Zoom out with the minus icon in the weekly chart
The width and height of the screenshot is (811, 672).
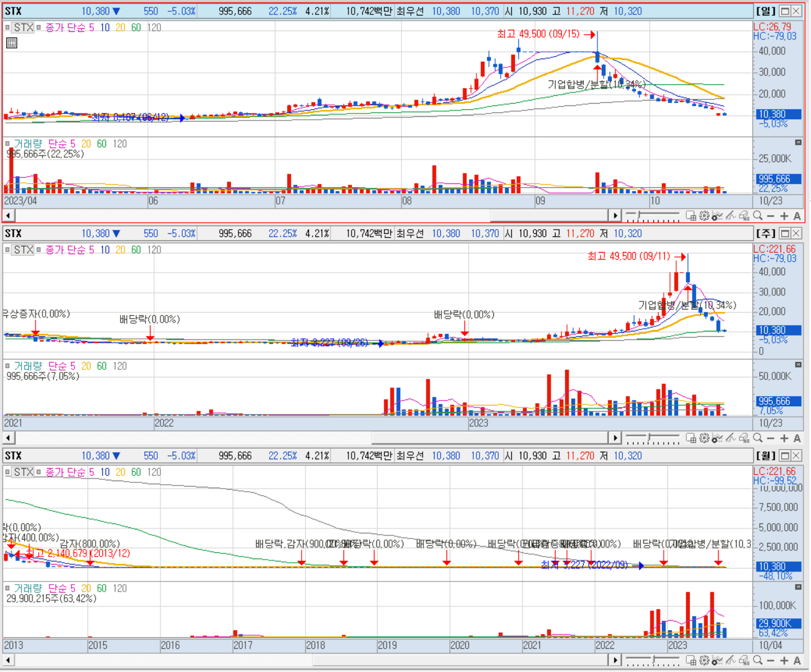pos(770,438)
